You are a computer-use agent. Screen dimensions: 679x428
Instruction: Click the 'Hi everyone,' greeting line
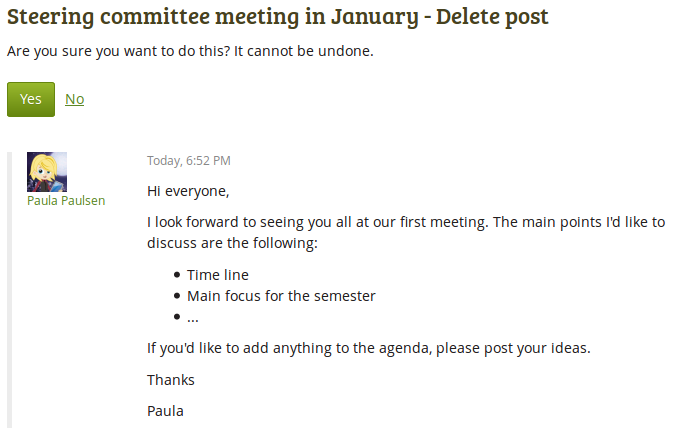point(188,190)
